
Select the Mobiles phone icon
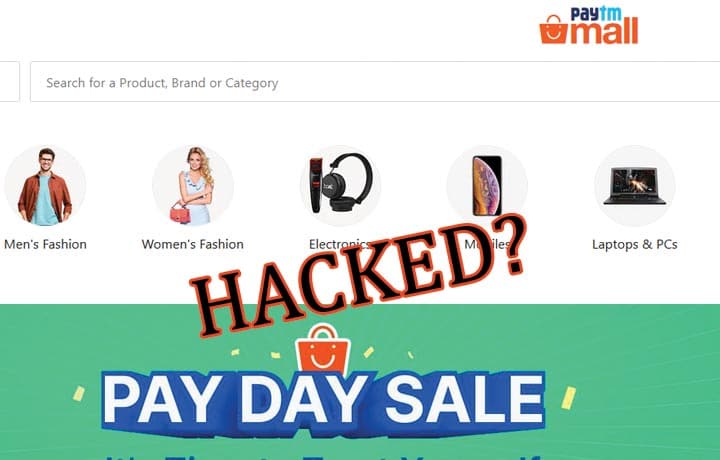[487, 186]
